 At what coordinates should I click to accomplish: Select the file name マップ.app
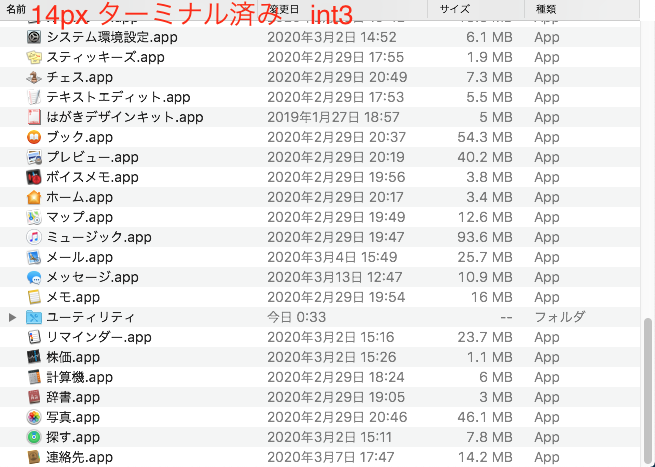(x=79, y=217)
